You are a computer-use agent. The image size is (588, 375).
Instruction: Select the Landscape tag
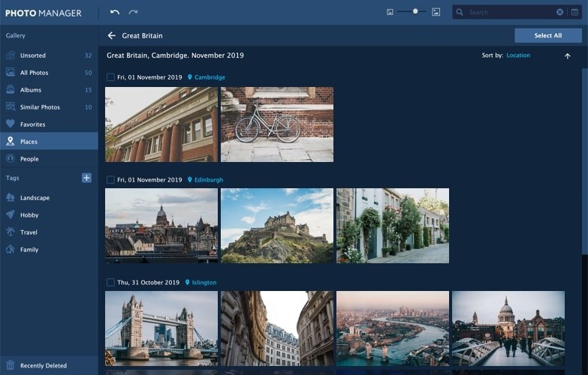[35, 198]
